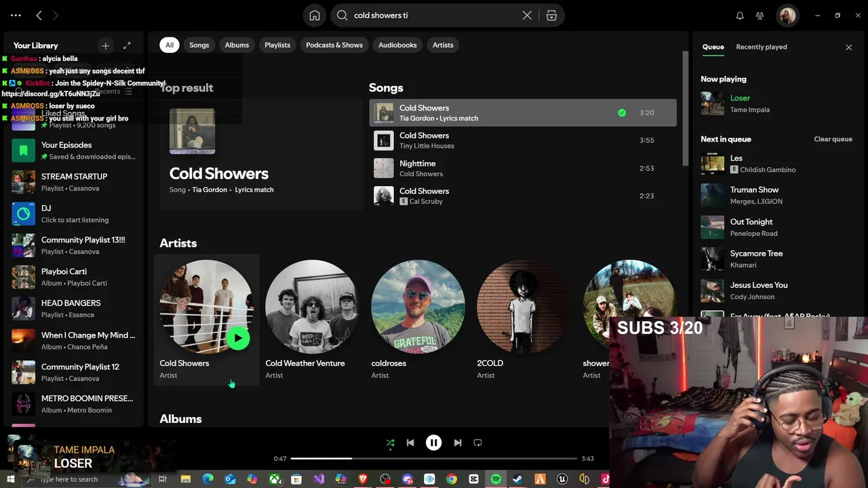This screenshot has width=868, height=488.
Task: Seek using the playback progress bar
Action: [x=434, y=459]
